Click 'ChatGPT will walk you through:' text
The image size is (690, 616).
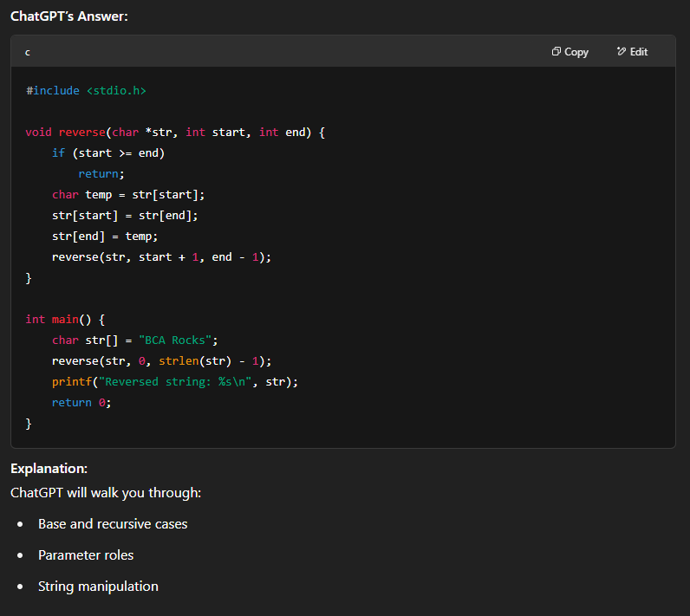pyautogui.click(x=106, y=493)
